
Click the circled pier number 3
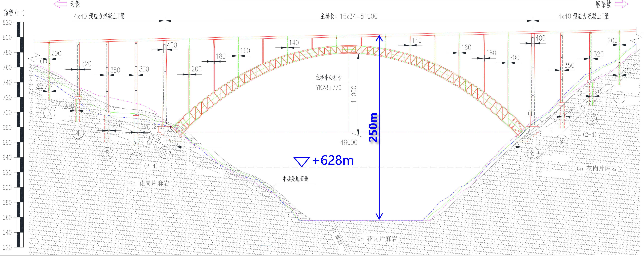[x=49, y=113]
